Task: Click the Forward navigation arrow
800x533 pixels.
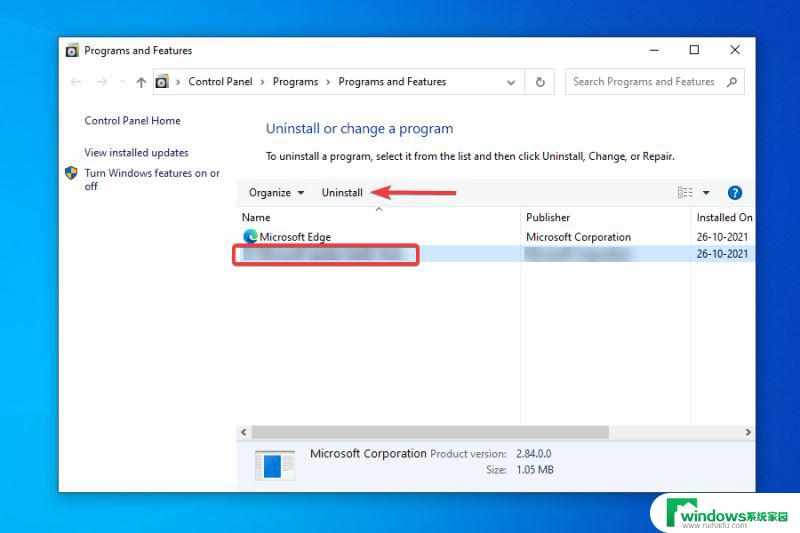Action: [x=102, y=82]
